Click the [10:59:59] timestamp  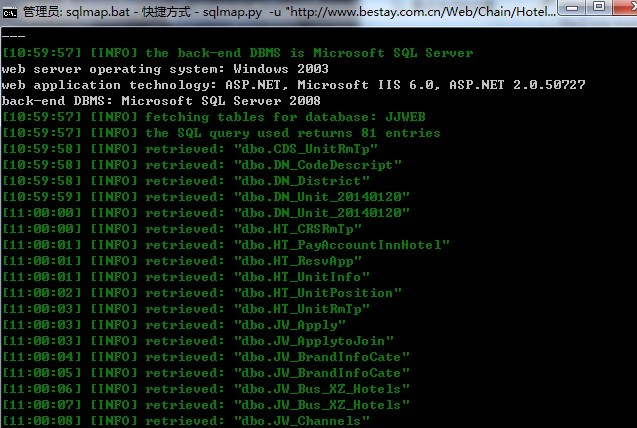42,197
